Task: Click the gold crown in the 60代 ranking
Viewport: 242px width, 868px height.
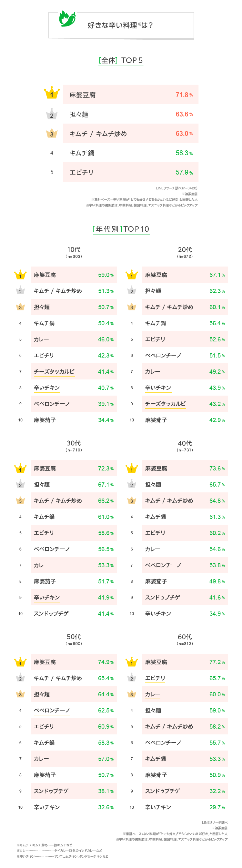Action: pyautogui.click(x=131, y=661)
